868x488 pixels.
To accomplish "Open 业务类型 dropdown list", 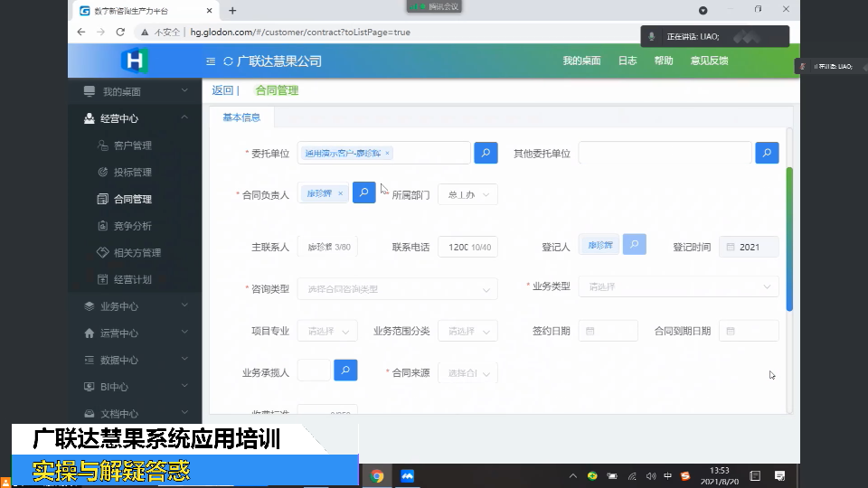I will pos(678,286).
